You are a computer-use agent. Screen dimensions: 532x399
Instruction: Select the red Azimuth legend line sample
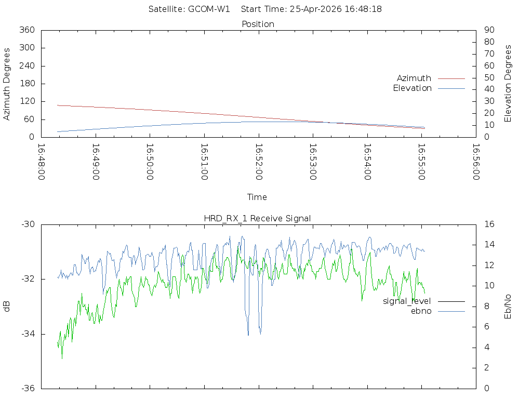click(x=451, y=78)
